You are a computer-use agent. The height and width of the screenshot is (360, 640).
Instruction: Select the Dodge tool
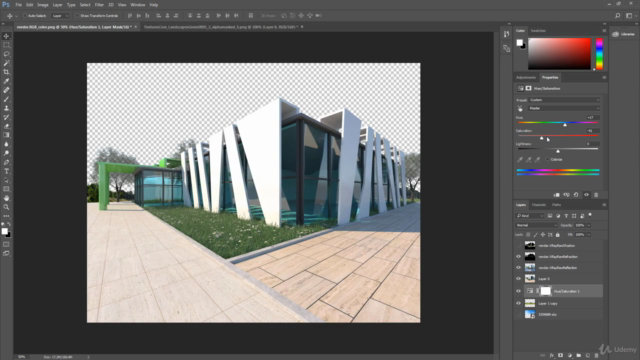coord(6,153)
